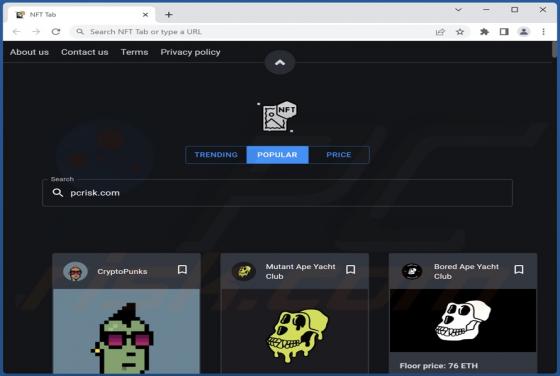Select the POPULAR tab

pyautogui.click(x=278, y=155)
